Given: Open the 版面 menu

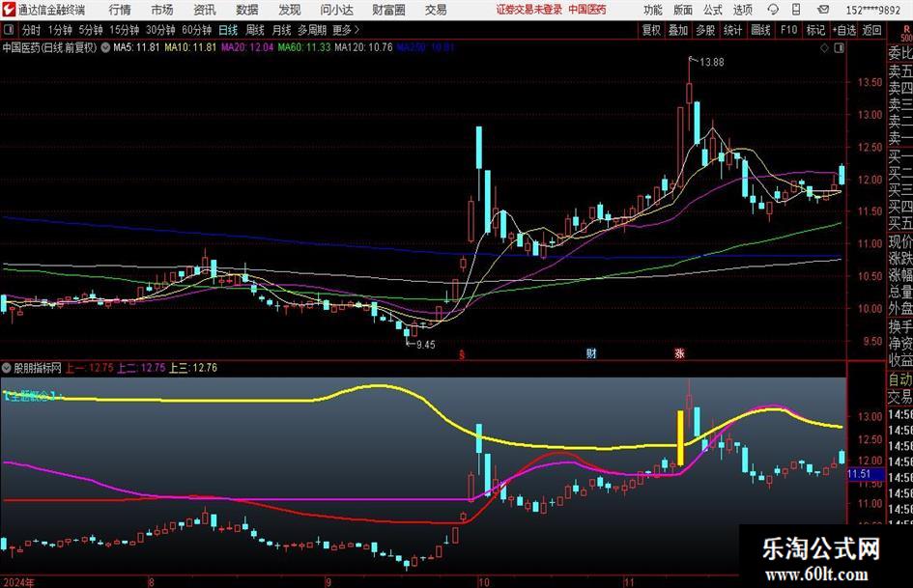Looking at the screenshot, I should pos(683,10).
